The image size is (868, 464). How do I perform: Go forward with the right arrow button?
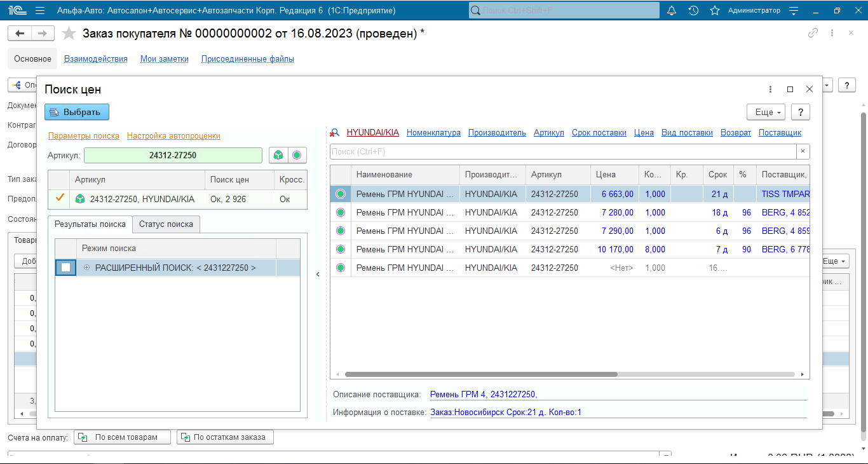pos(43,34)
